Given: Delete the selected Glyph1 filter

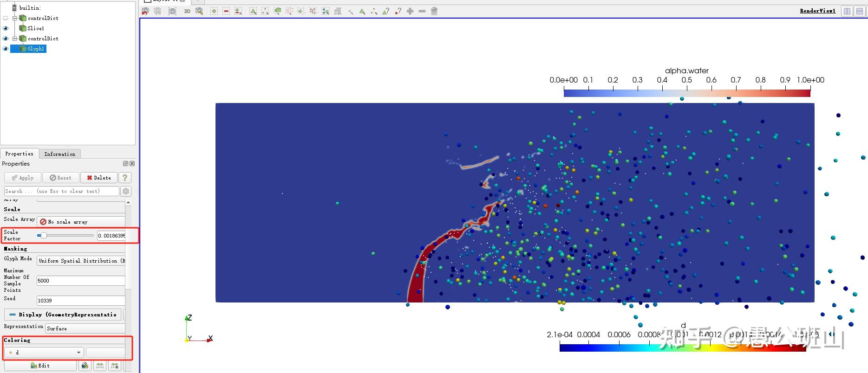Looking at the screenshot, I should coord(99,178).
